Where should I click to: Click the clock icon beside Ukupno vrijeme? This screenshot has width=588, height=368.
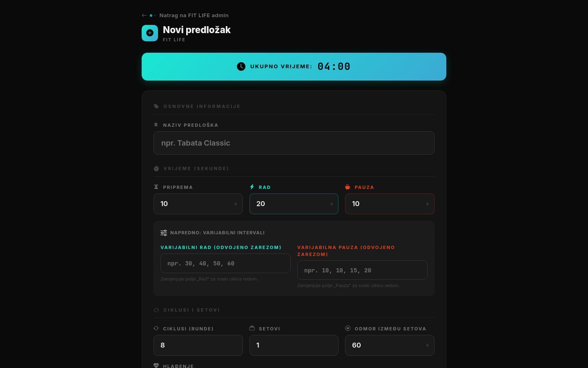point(241,66)
